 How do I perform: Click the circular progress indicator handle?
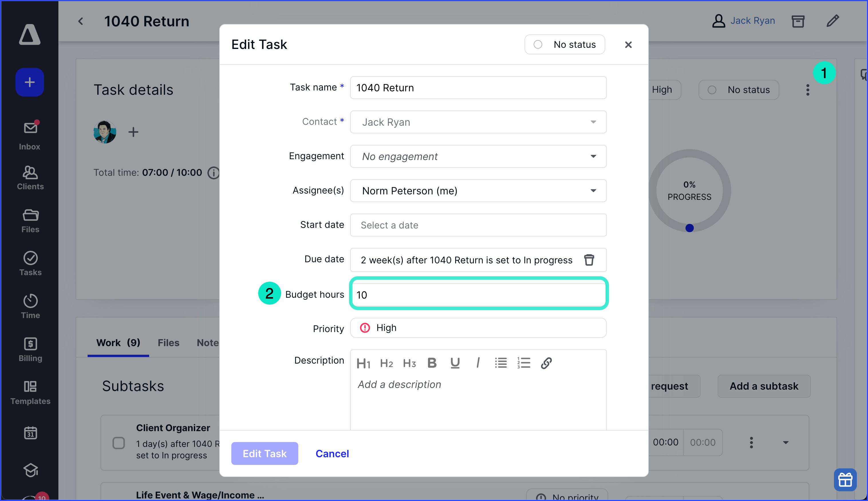pos(689,228)
